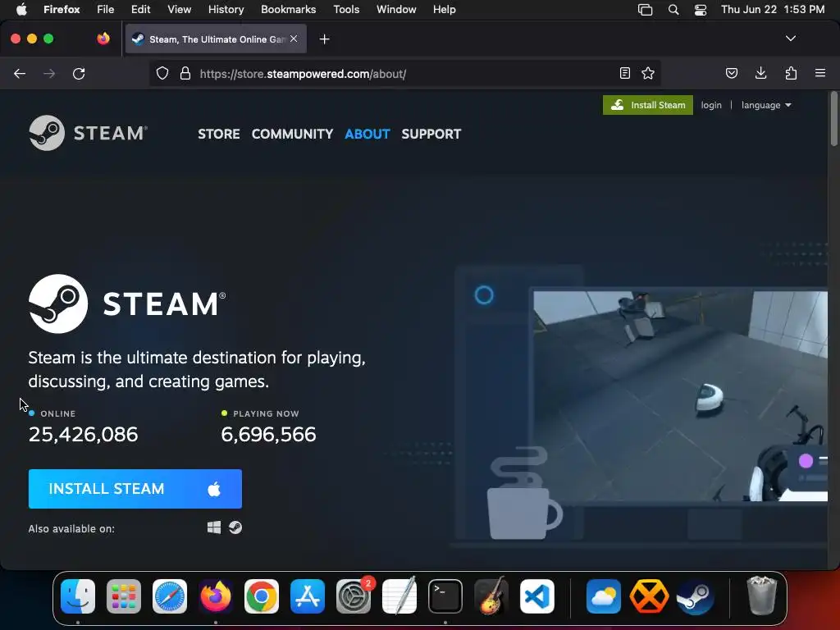Select the Steam, The Ultimate Online Game tab
The width and height of the screenshot is (840, 630).
(216, 39)
